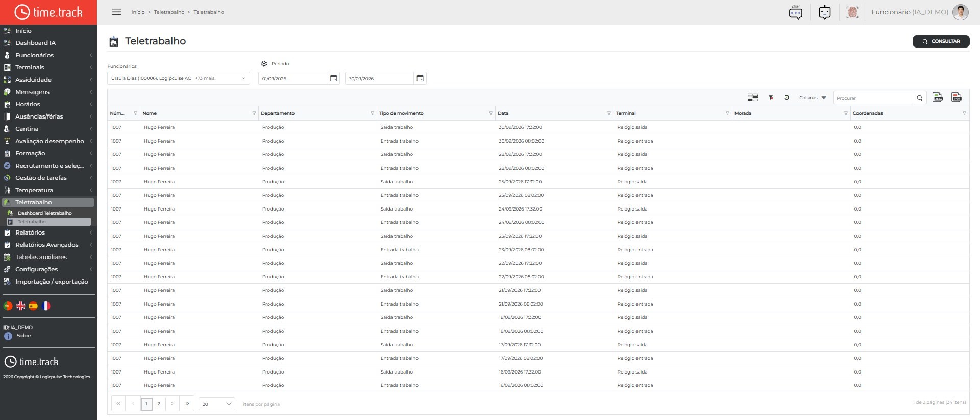Click the fingerprint scan icon

(852, 12)
